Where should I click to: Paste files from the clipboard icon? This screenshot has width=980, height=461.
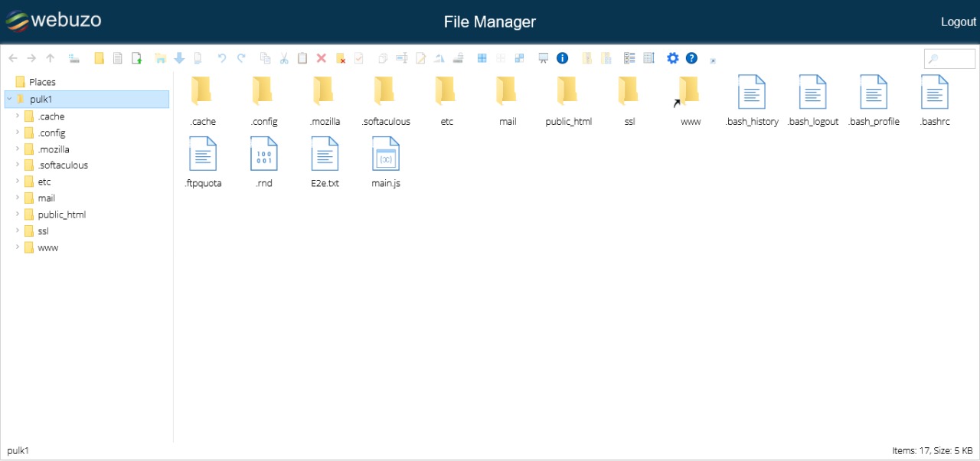tap(302, 57)
